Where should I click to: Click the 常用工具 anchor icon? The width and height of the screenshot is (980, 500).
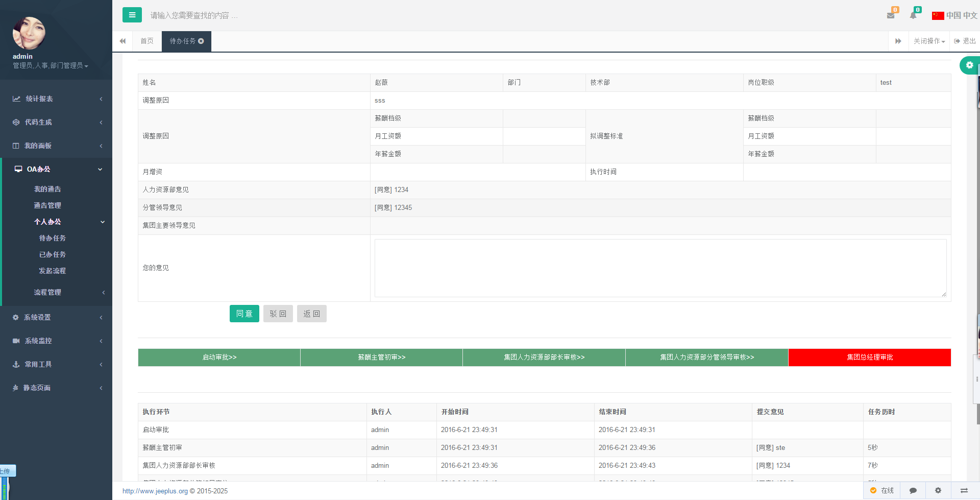16,364
